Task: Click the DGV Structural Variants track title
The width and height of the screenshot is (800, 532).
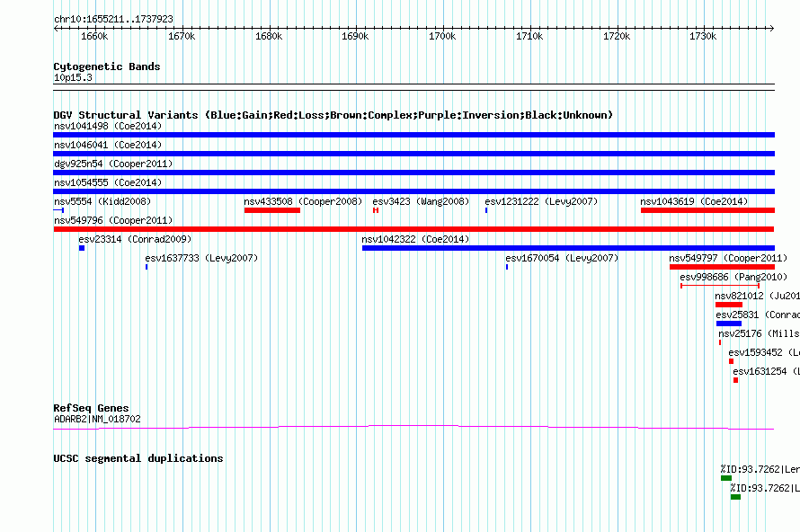Action: click(333, 115)
